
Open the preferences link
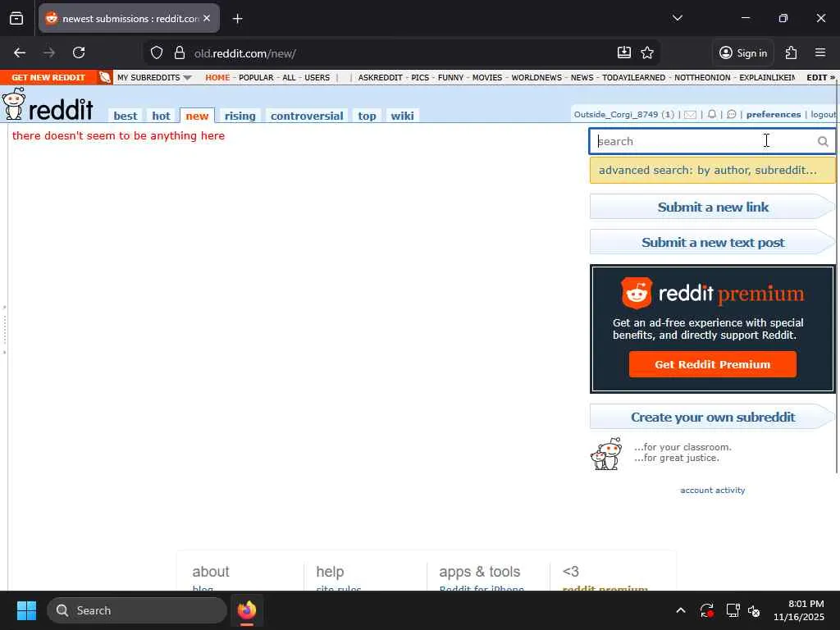(x=774, y=115)
